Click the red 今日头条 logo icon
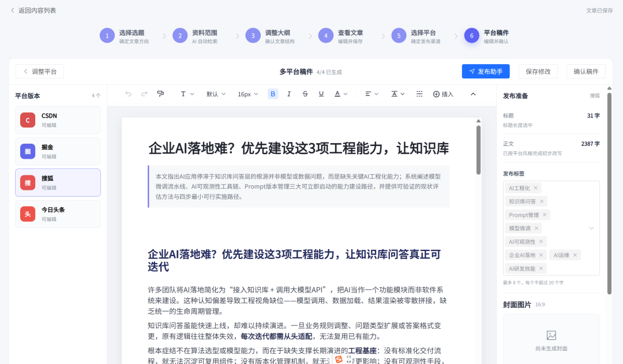Image resolution: width=623 pixels, height=364 pixels. (28, 214)
